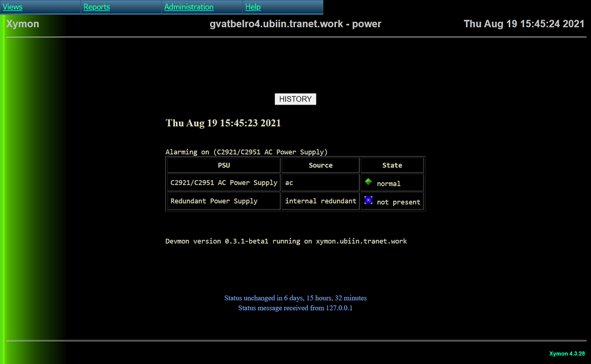Screen dimensions: 591x364
Task: Click the internal redundant source cell
Action: click(x=320, y=201)
